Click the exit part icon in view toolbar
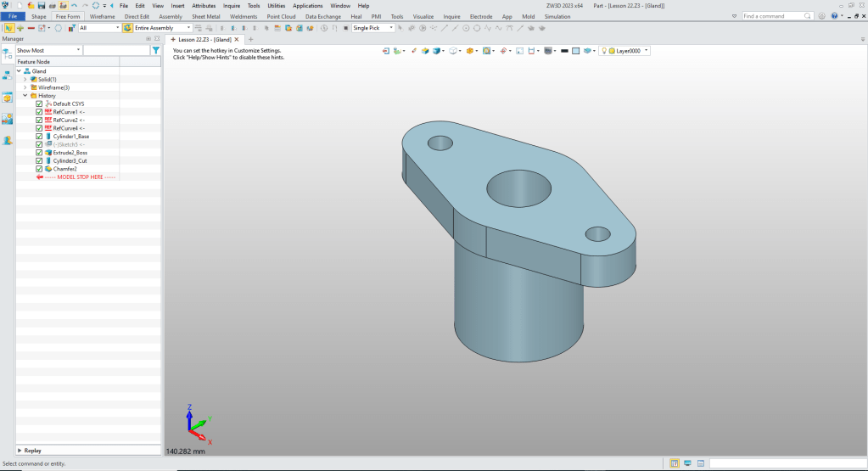This screenshot has width=868, height=471. click(386, 51)
